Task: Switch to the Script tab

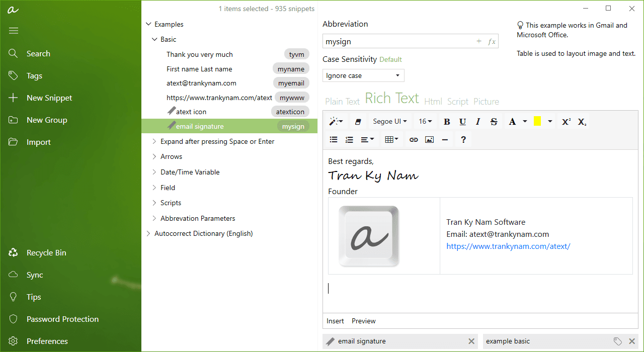Action: click(x=458, y=102)
